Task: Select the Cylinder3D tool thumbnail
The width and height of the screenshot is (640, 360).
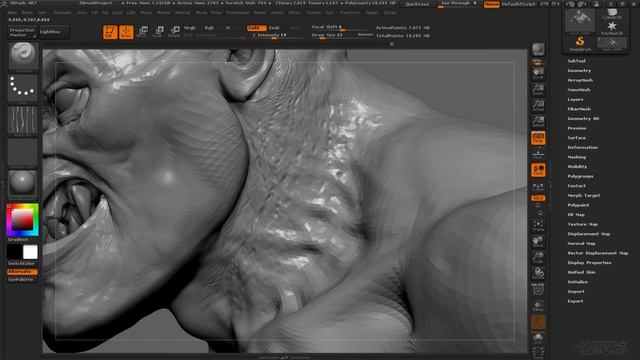Action: 612,14
